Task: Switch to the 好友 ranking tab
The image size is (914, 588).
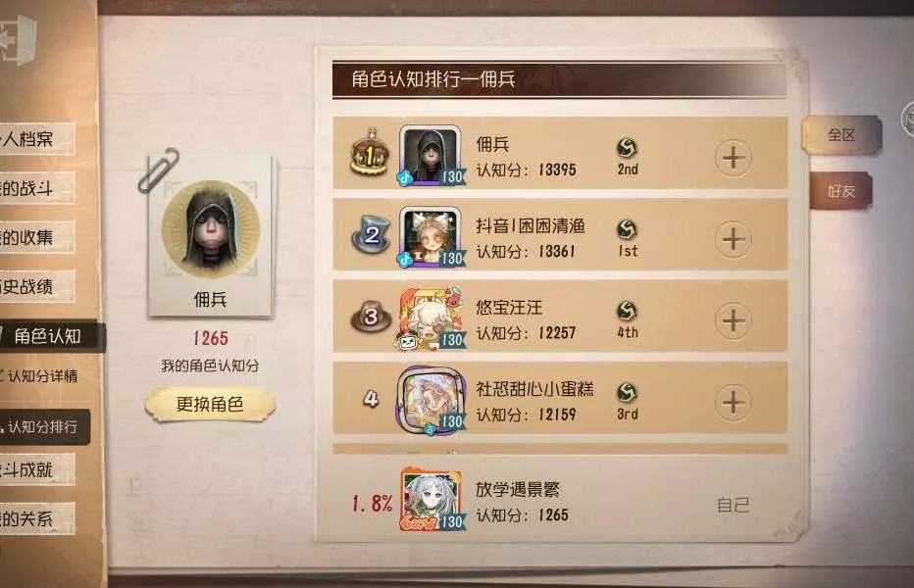Action: tap(840, 190)
